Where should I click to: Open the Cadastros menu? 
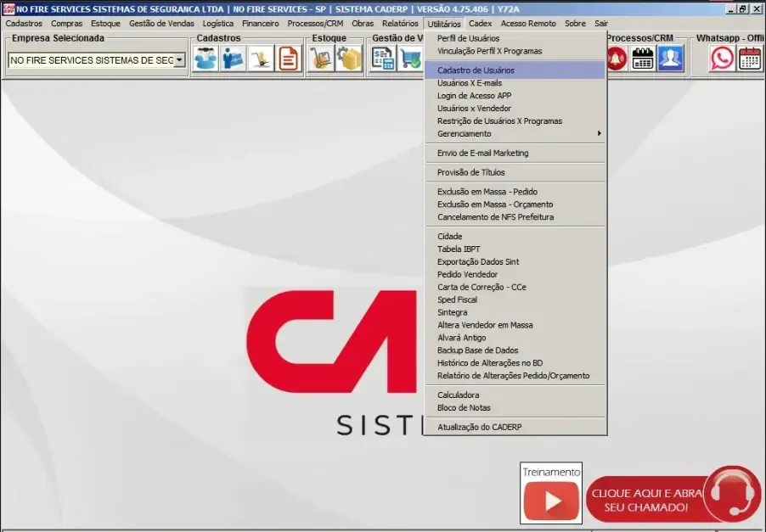point(24,24)
